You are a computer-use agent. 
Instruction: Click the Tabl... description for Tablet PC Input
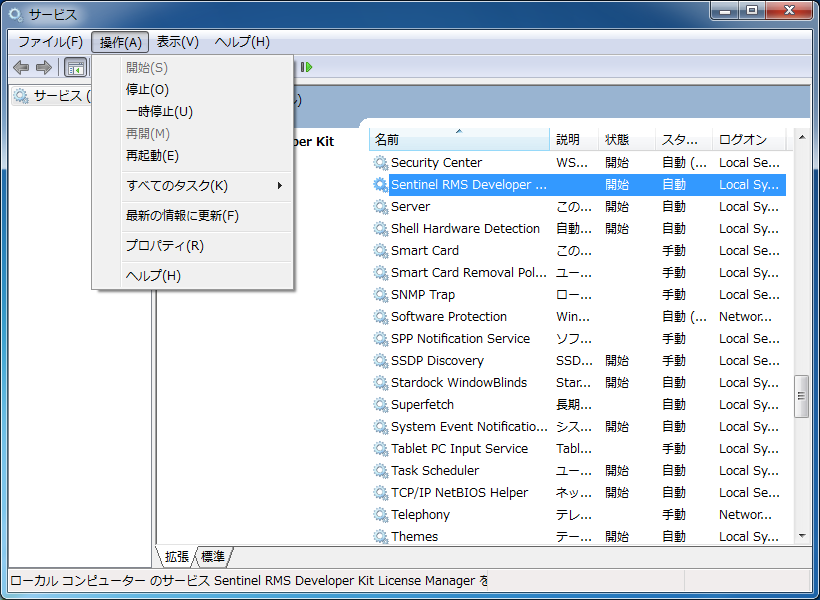click(573, 448)
